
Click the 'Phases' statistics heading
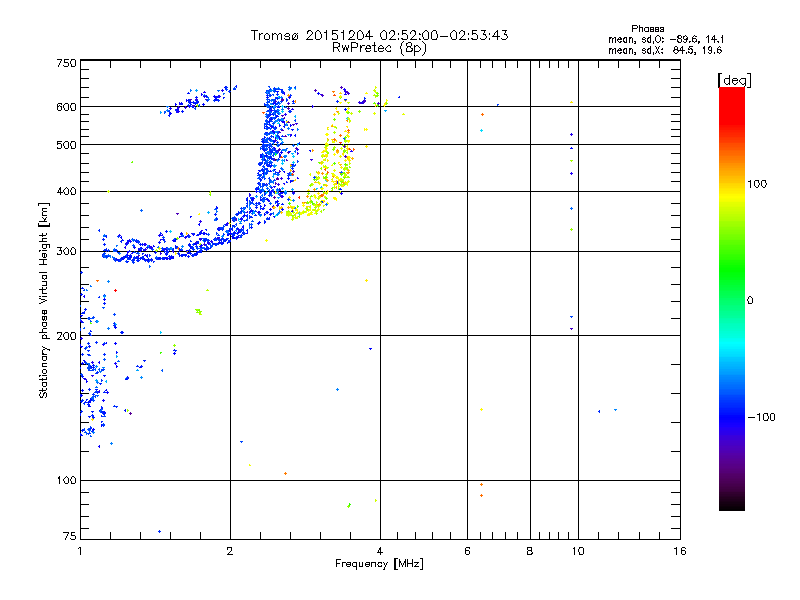click(647, 29)
